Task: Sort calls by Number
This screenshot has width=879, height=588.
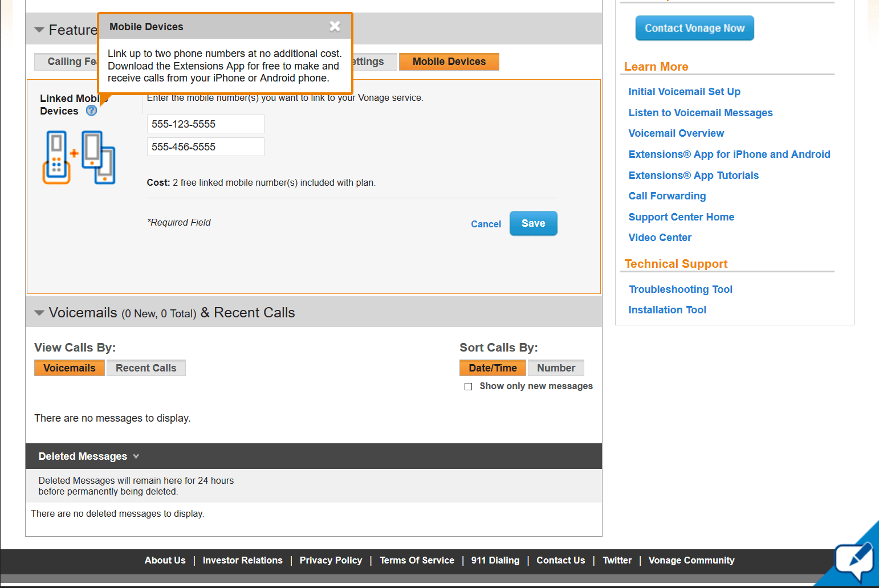Action: pyautogui.click(x=556, y=368)
